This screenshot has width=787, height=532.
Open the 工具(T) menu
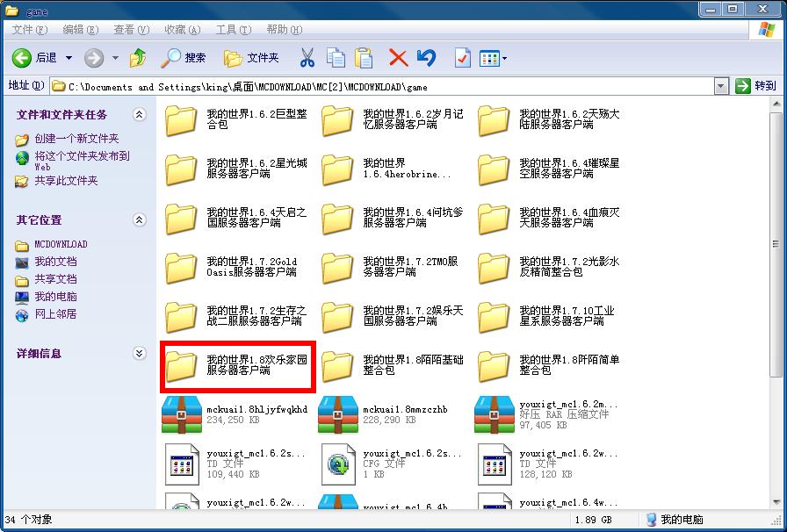[x=233, y=30]
